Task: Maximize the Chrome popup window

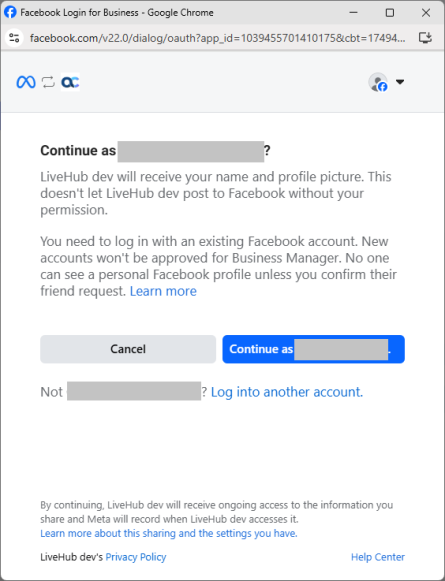Action: (390, 13)
